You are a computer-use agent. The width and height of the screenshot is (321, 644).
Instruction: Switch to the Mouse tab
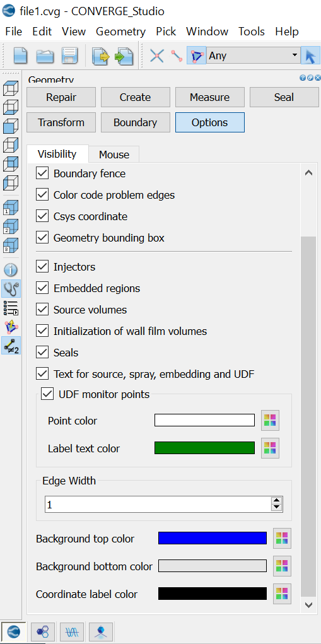pos(114,155)
